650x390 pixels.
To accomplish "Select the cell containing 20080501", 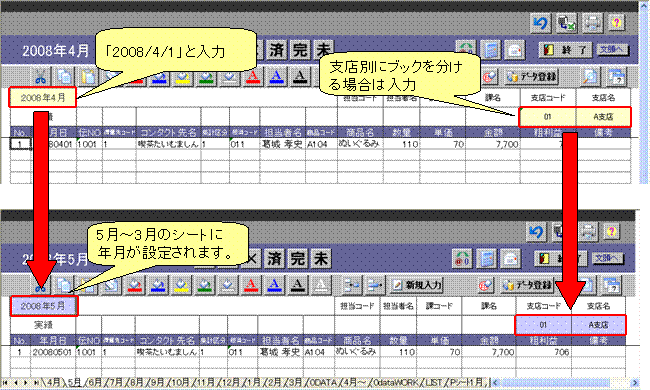I will point(53,352).
